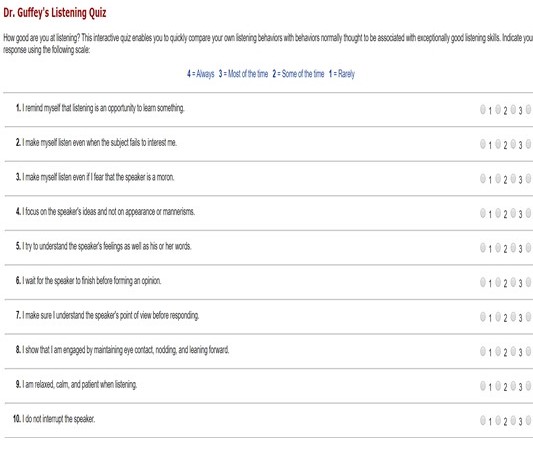Select rating 1 for question 2

pyautogui.click(x=483, y=144)
